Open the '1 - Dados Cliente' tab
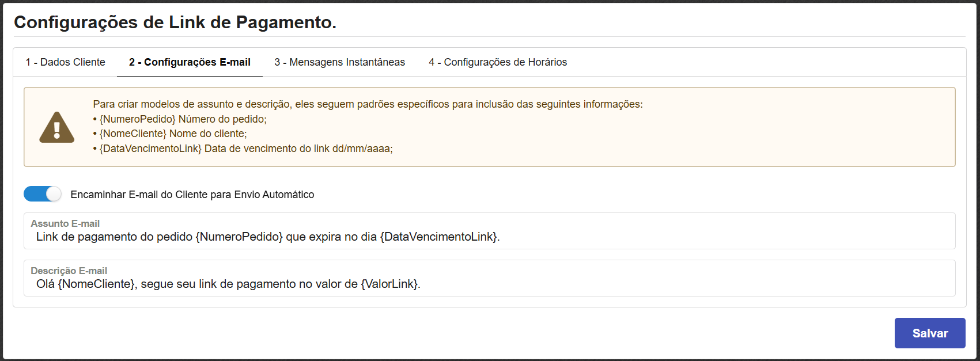Screen dimensions: 980x361 65,62
